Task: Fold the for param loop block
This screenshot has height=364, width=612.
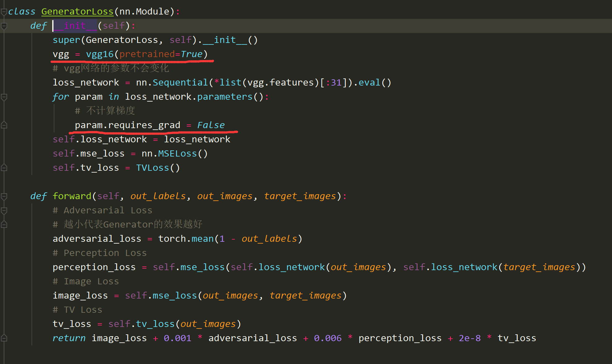Action: pos(4,97)
